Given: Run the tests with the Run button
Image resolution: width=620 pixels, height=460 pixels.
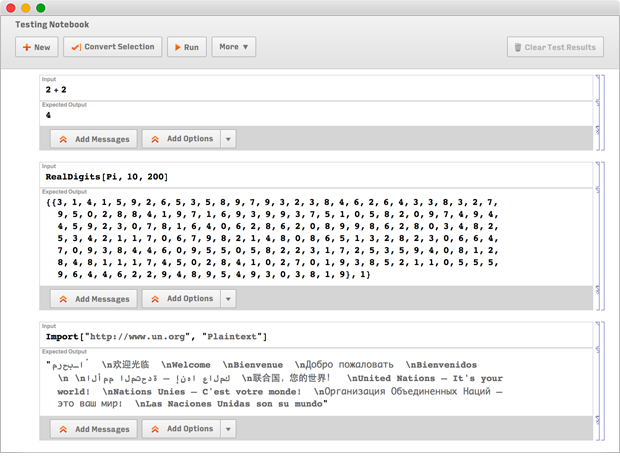Looking at the screenshot, I should [185, 47].
